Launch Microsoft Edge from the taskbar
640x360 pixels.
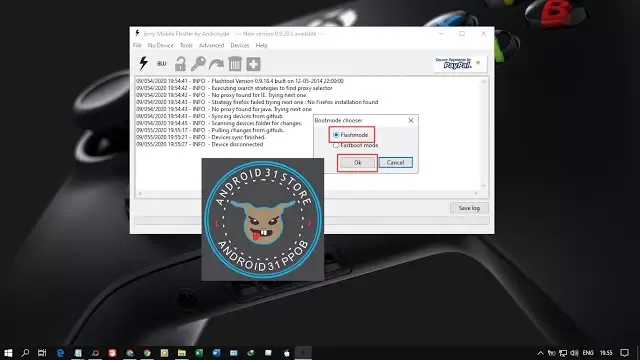[60, 353]
